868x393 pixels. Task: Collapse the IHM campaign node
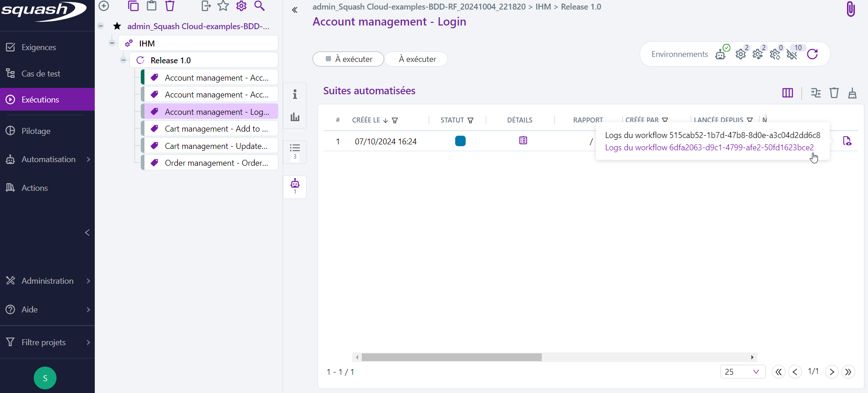click(112, 43)
